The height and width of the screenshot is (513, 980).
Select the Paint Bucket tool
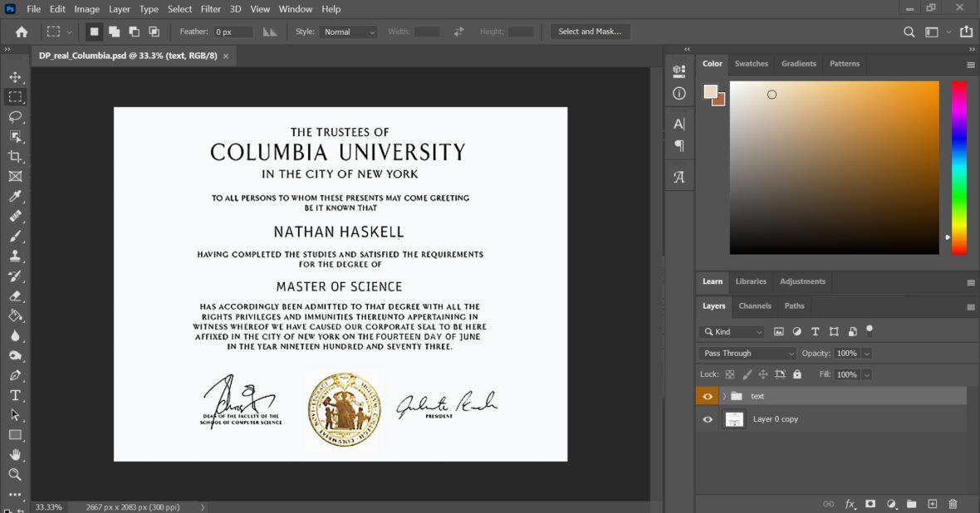pos(15,316)
